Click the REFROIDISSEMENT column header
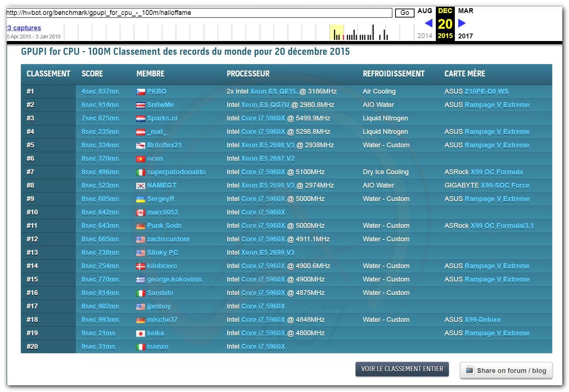Image resolution: width=569 pixels, height=392 pixels. 394,74
